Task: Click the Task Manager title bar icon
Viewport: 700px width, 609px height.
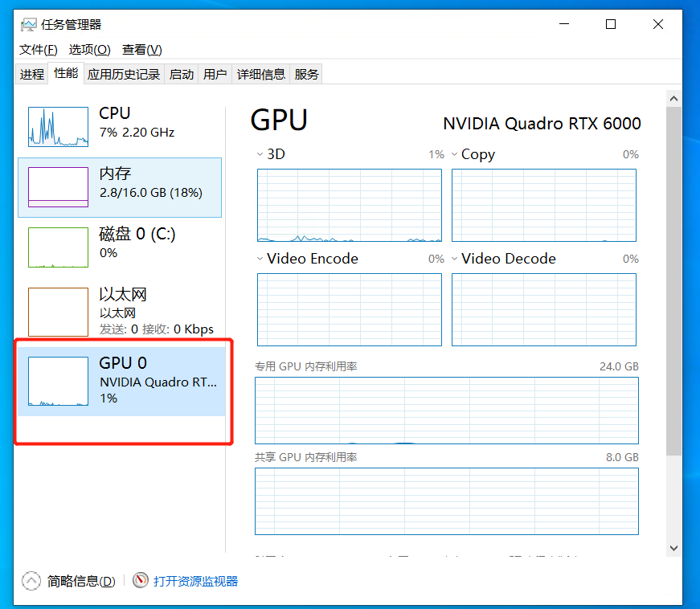Action: click(x=28, y=25)
